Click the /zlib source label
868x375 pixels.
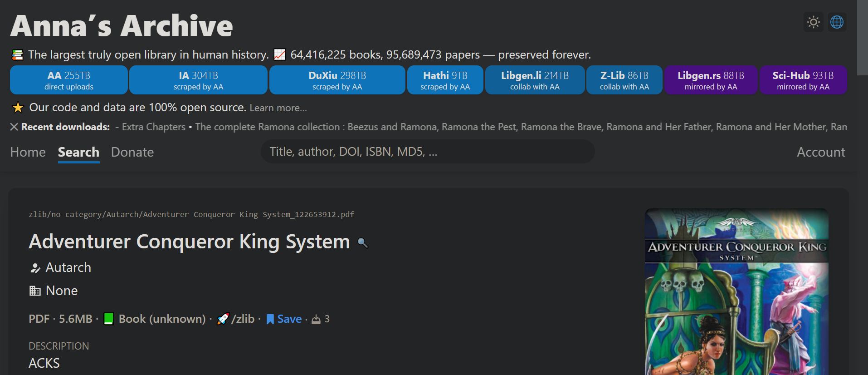click(x=243, y=319)
